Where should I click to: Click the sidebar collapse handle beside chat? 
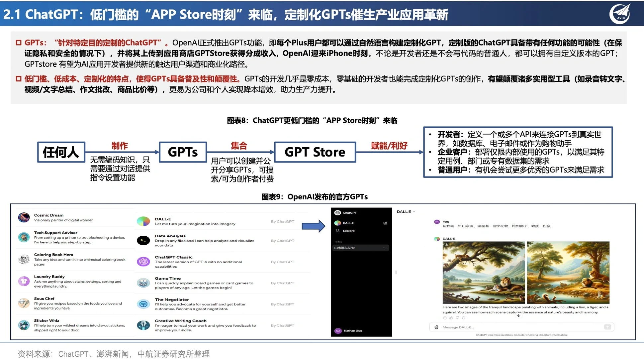point(396,272)
